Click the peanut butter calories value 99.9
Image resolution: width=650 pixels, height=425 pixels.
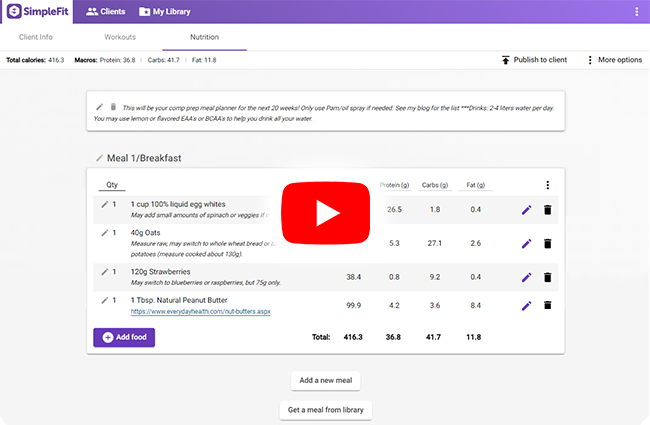click(x=354, y=306)
